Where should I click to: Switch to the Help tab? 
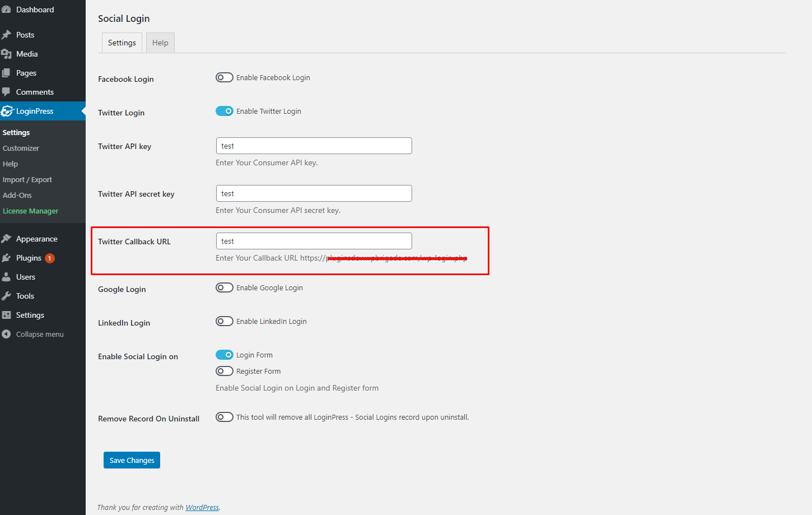pos(160,43)
